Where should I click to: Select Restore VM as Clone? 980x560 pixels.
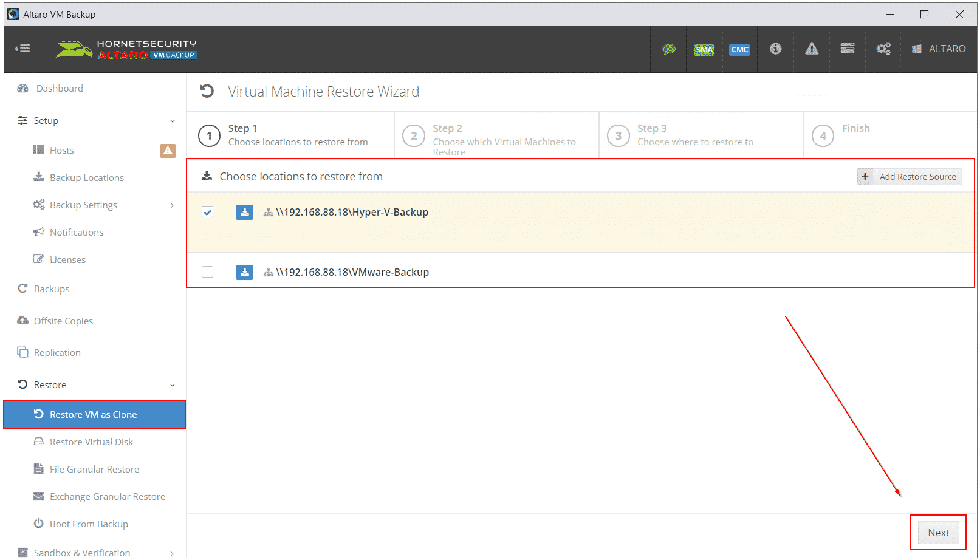pyautogui.click(x=95, y=415)
